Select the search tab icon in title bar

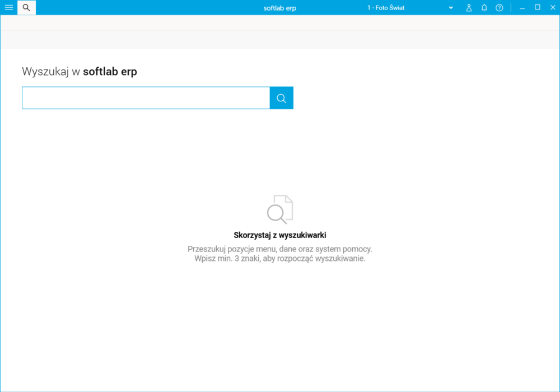pyautogui.click(x=26, y=7)
